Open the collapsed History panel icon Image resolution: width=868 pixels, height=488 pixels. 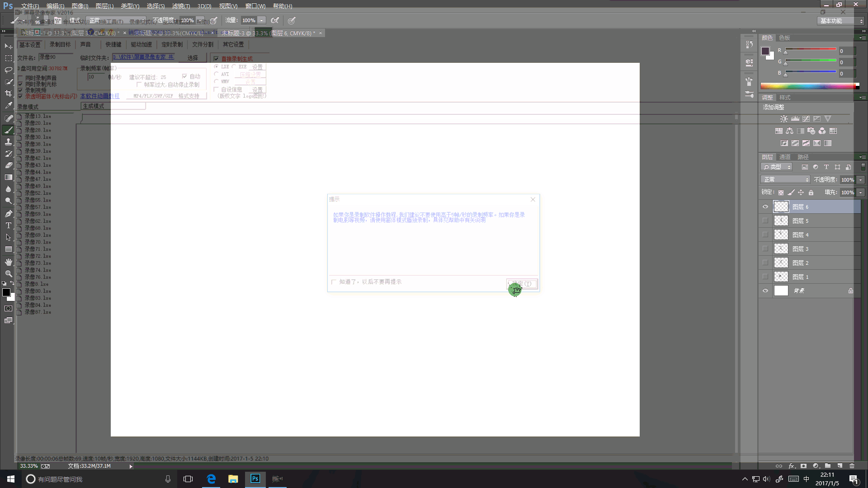(749, 44)
